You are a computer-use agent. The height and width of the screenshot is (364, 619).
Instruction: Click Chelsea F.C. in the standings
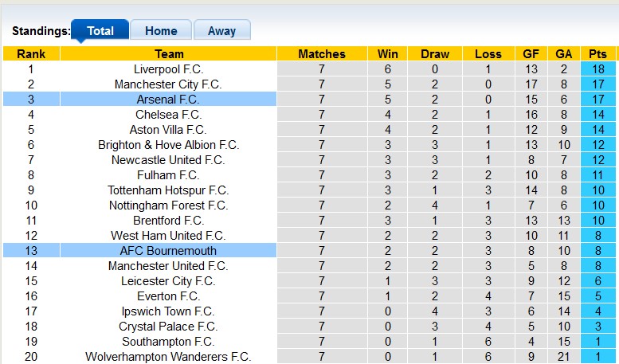[x=168, y=115]
